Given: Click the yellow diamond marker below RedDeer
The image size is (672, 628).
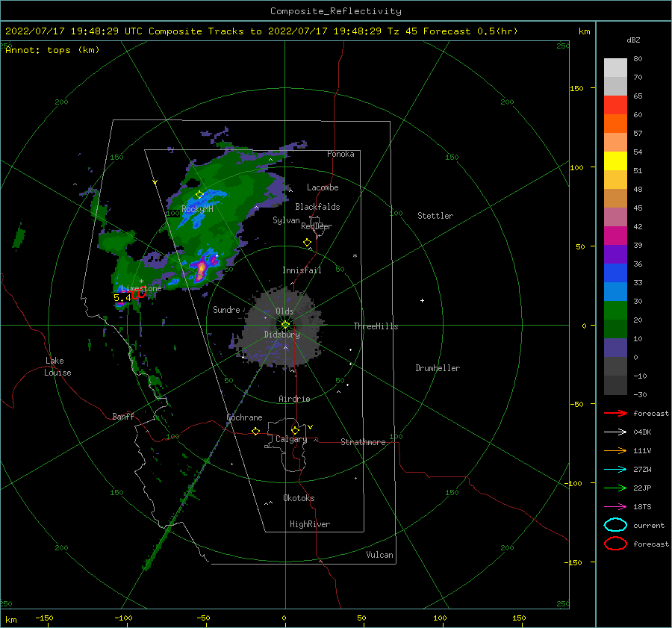Looking at the screenshot, I should [x=307, y=243].
